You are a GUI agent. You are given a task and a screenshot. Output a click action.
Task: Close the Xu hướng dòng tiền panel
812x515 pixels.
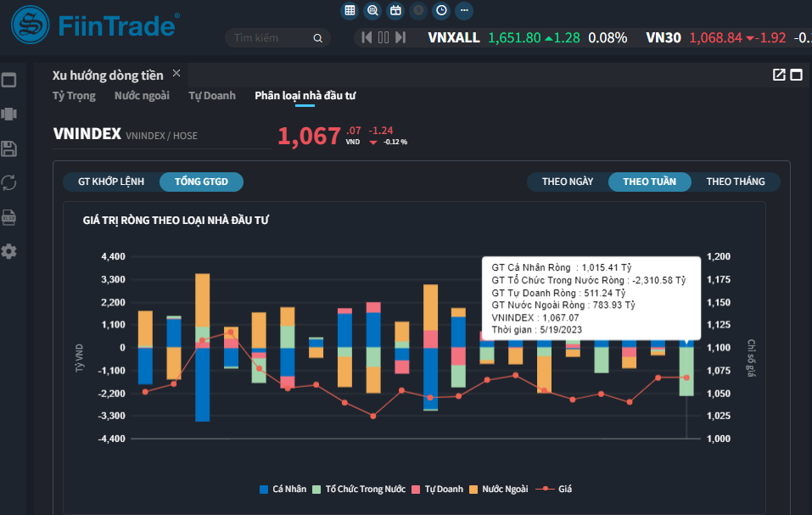click(x=176, y=74)
